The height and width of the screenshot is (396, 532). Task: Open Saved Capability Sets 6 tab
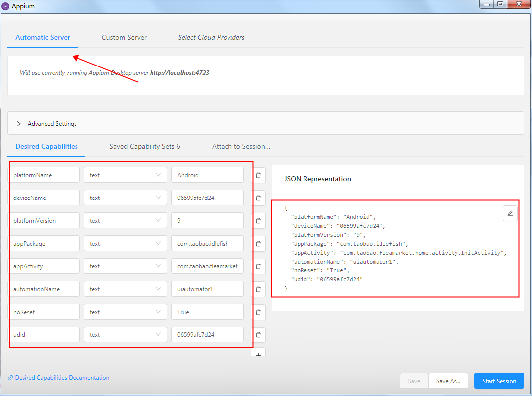pyautogui.click(x=145, y=146)
